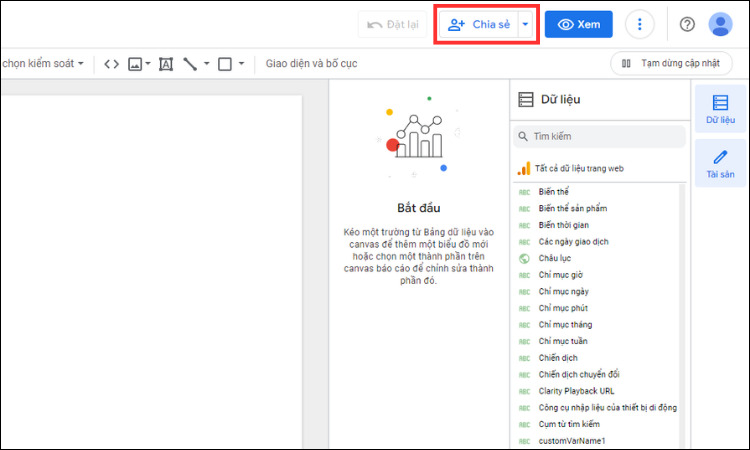The width and height of the screenshot is (750, 450).
Task: Open the image dropdown arrow
Action: click(148, 64)
